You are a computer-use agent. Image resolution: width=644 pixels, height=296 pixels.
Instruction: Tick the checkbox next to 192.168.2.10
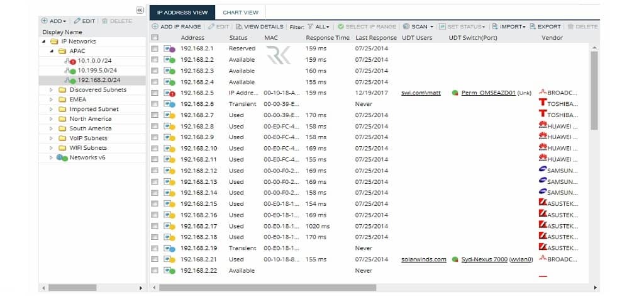point(155,149)
